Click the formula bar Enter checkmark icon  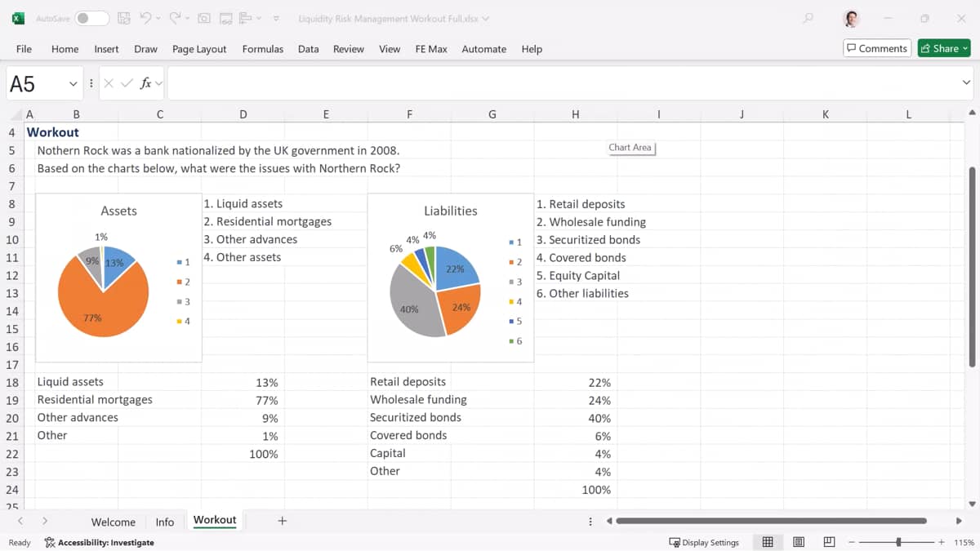(127, 83)
